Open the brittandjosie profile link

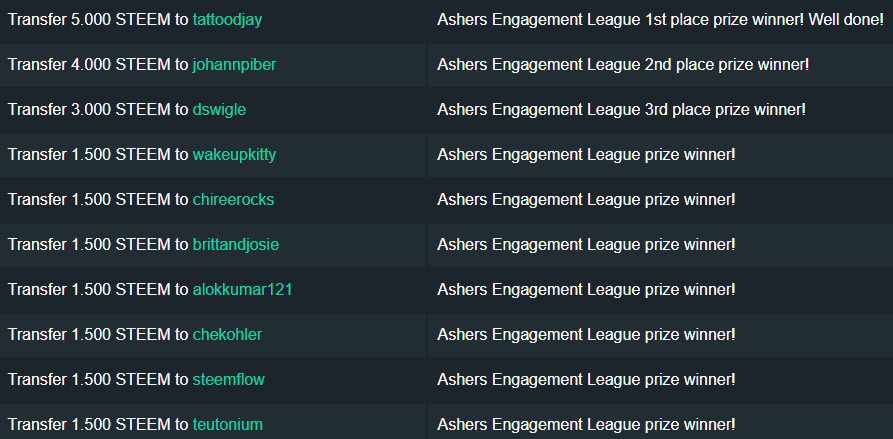(x=236, y=244)
